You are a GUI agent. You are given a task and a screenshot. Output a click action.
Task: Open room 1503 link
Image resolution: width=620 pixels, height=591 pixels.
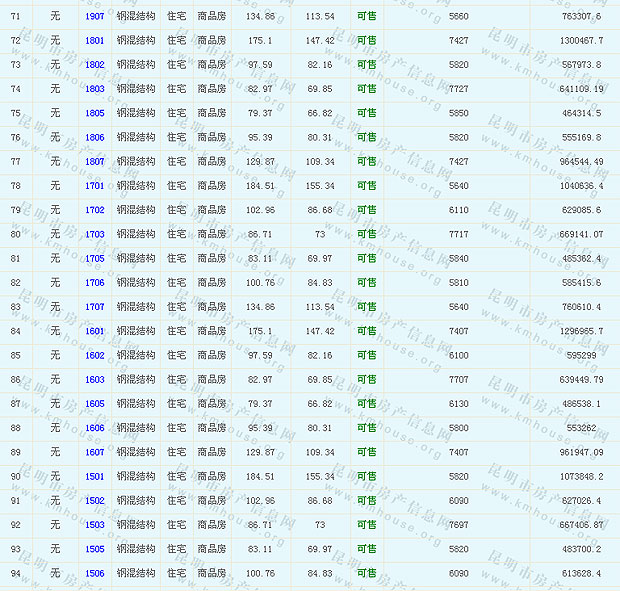(95, 525)
